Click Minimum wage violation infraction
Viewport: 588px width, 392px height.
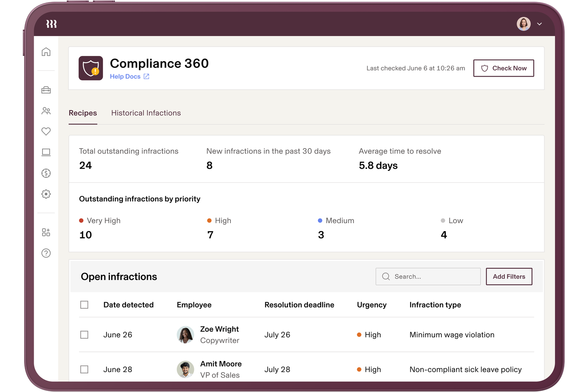[x=452, y=335]
